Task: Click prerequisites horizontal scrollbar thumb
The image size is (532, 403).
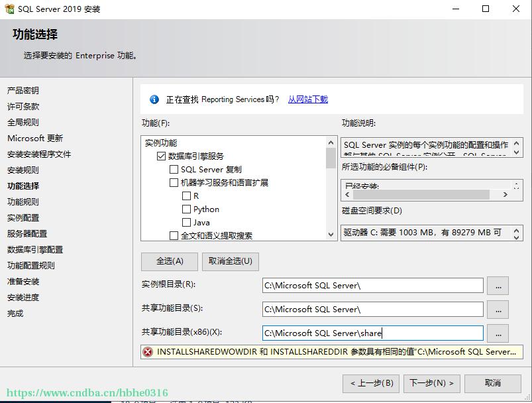Action: 421,194
